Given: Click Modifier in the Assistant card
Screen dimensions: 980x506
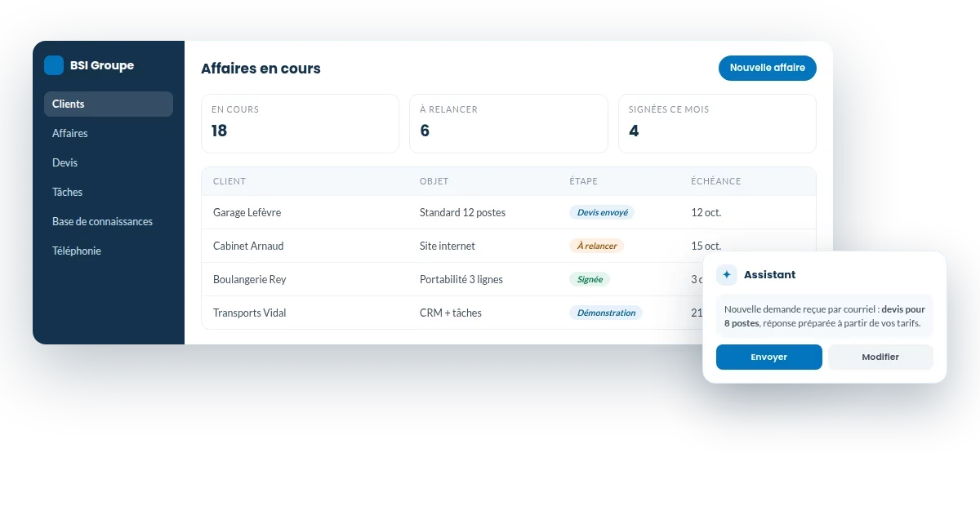Looking at the screenshot, I should pyautogui.click(x=880, y=357).
